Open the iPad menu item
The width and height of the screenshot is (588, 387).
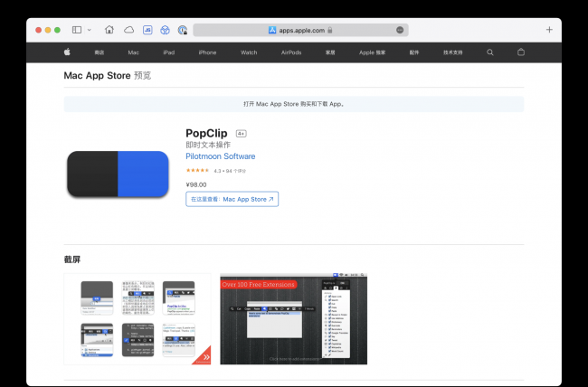(x=169, y=52)
